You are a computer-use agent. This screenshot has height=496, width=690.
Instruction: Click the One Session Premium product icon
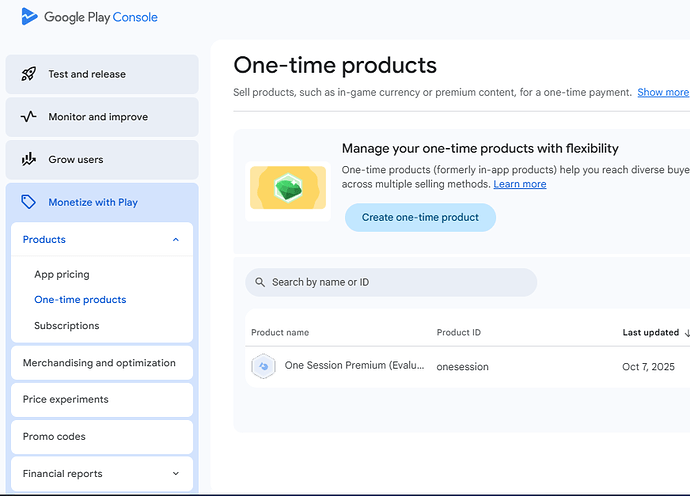(x=263, y=366)
